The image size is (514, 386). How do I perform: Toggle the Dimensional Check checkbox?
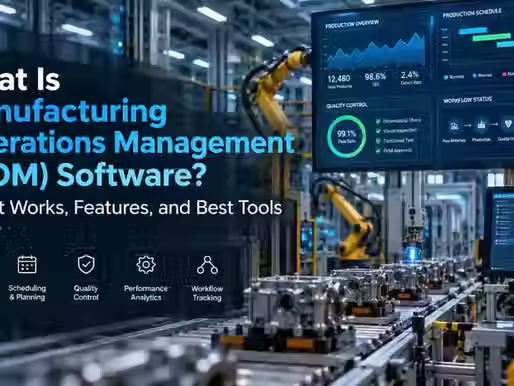(378, 122)
